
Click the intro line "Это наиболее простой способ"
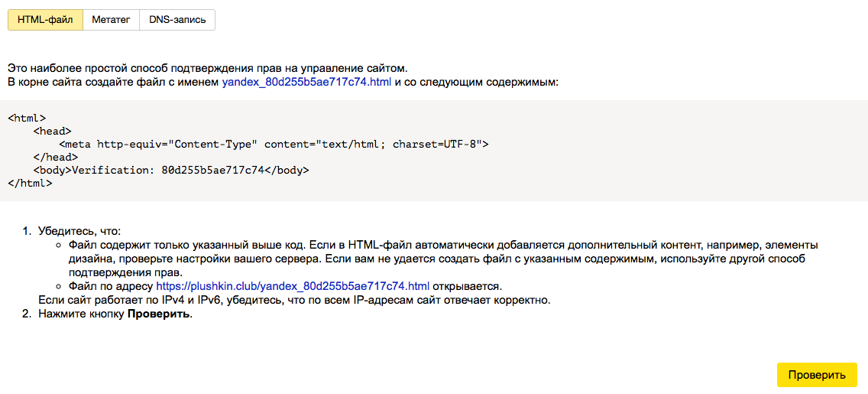207,70
